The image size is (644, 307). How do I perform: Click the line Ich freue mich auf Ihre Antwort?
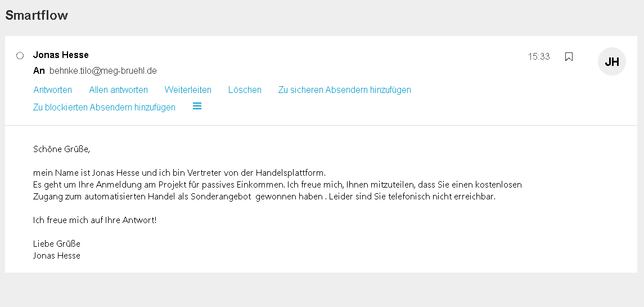pos(95,220)
